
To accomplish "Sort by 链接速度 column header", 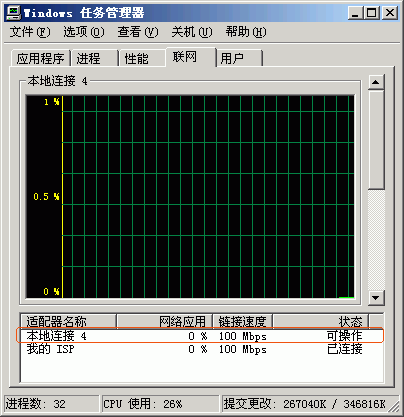I will (243, 322).
